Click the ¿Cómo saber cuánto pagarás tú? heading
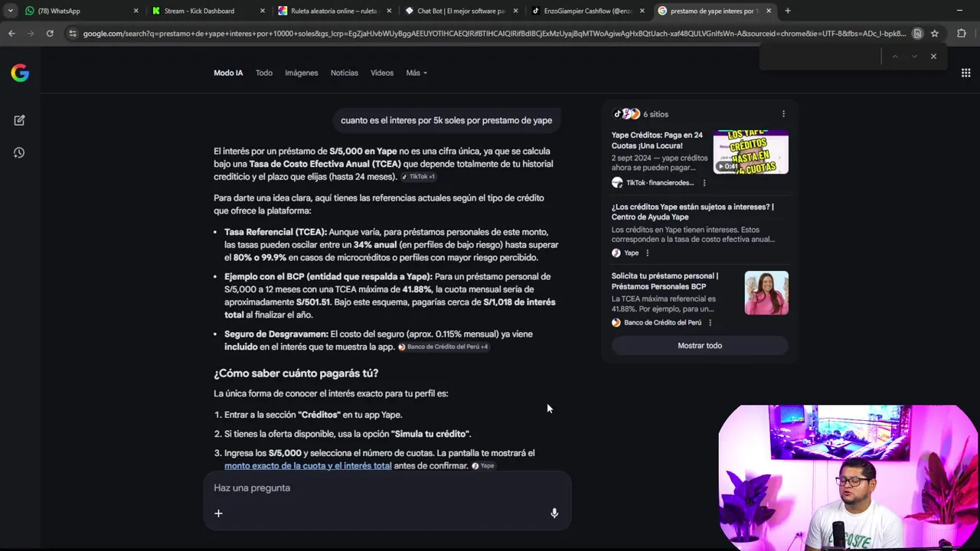The width and height of the screenshot is (980, 551). [296, 373]
